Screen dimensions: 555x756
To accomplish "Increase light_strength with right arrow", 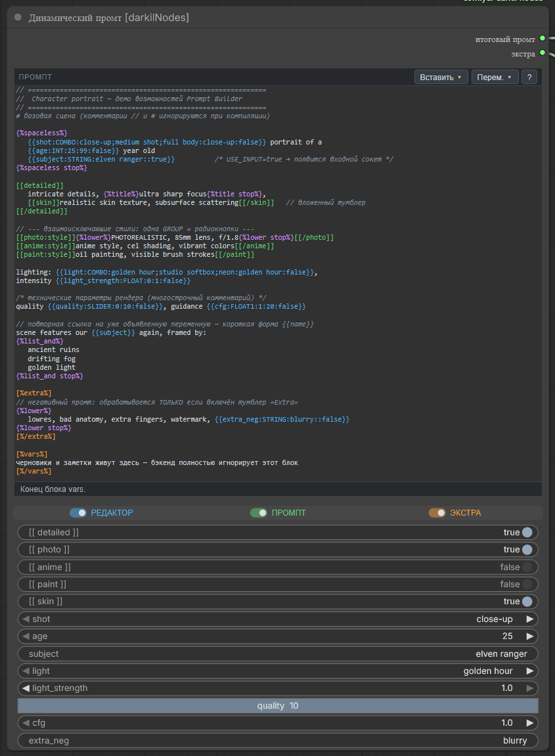I will coord(530,688).
